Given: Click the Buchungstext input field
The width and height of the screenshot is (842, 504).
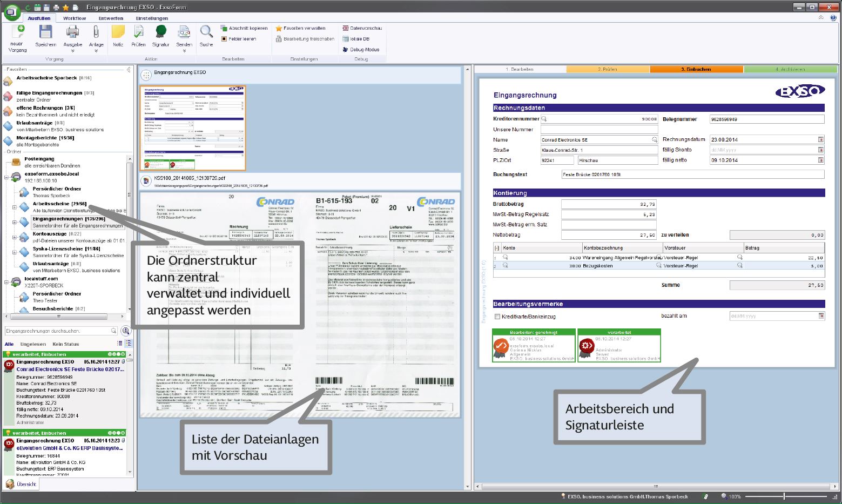Looking at the screenshot, I should [693, 174].
